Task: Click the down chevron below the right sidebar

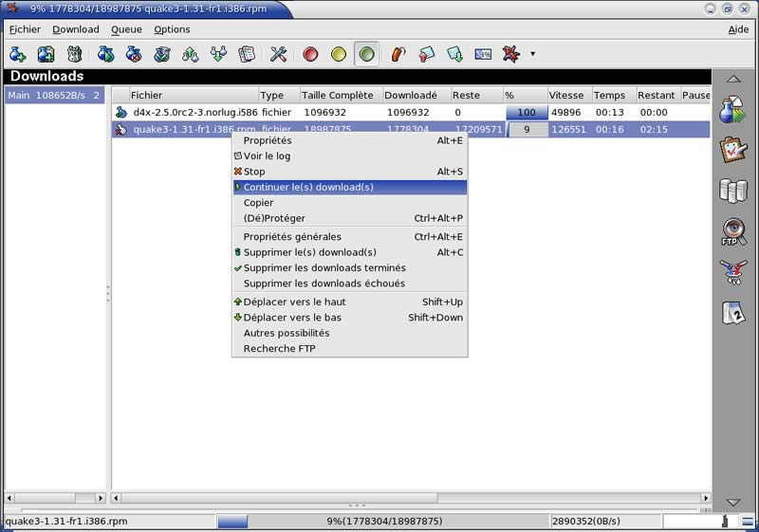Action: 733,503
